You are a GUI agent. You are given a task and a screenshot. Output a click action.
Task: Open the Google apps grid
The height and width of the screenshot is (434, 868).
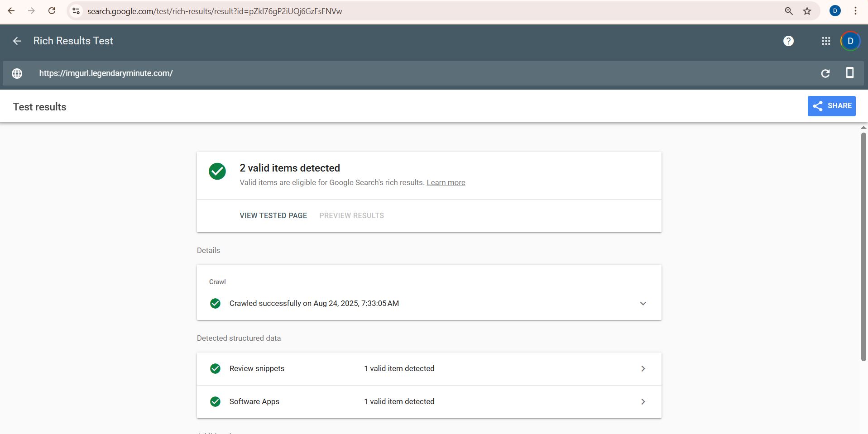[826, 41]
